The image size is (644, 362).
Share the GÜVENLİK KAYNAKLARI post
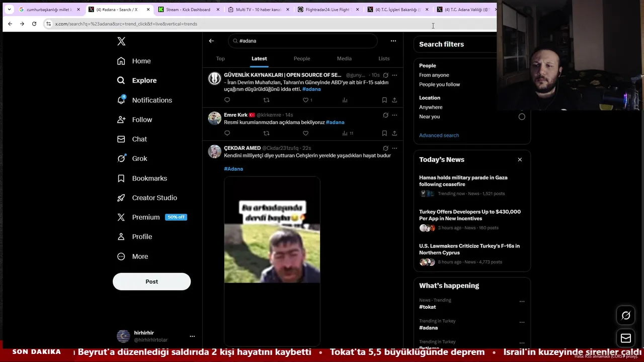tap(394, 100)
